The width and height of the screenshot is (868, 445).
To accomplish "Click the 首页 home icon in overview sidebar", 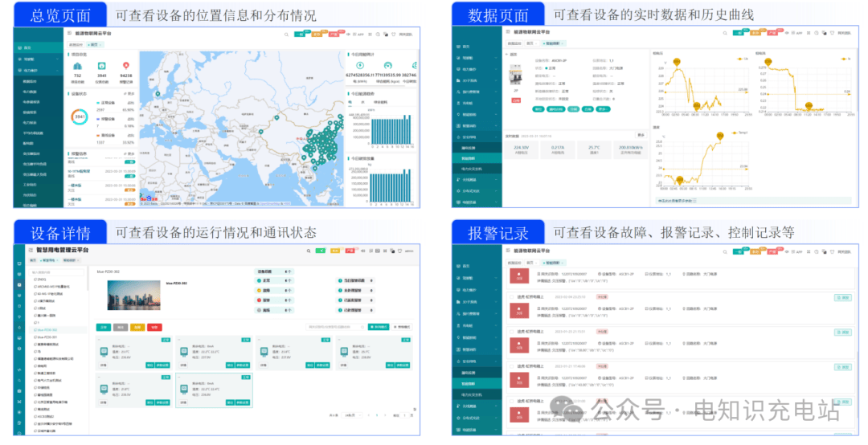I will [x=20, y=48].
